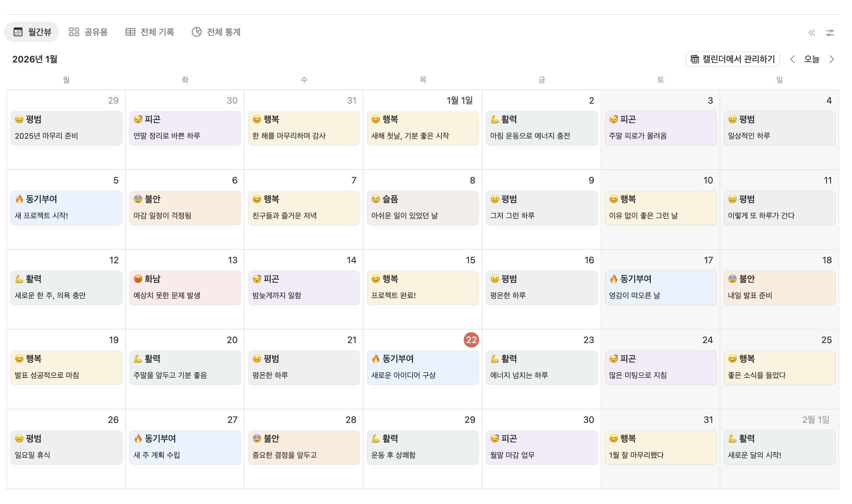
Task: Switch to the 전체 통계 tab
Action: (223, 32)
